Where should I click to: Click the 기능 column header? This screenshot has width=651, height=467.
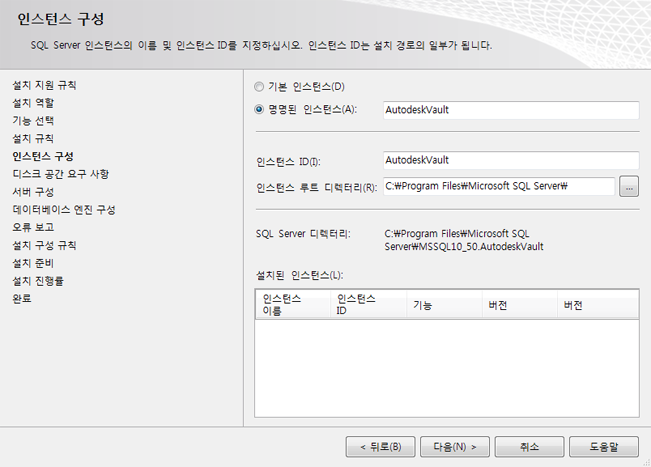[x=444, y=305]
